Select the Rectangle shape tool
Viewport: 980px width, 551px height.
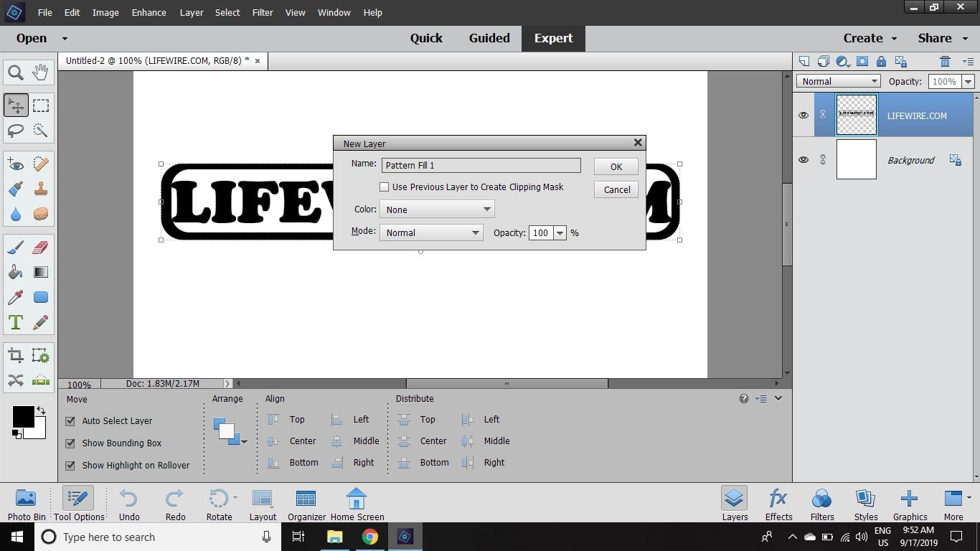click(41, 297)
